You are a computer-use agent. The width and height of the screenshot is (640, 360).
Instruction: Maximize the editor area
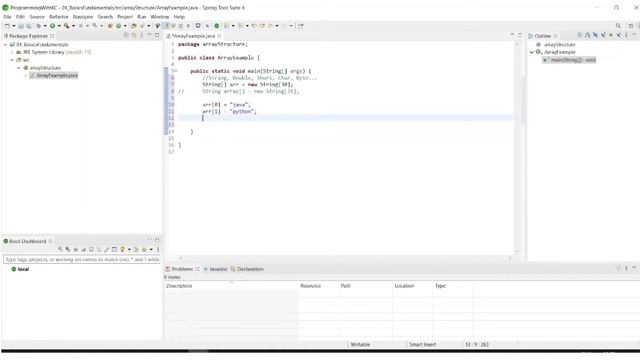[520, 35]
